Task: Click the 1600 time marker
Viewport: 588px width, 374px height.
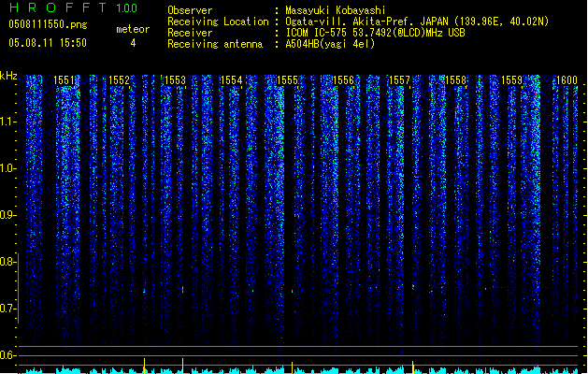Action: pyautogui.click(x=567, y=80)
